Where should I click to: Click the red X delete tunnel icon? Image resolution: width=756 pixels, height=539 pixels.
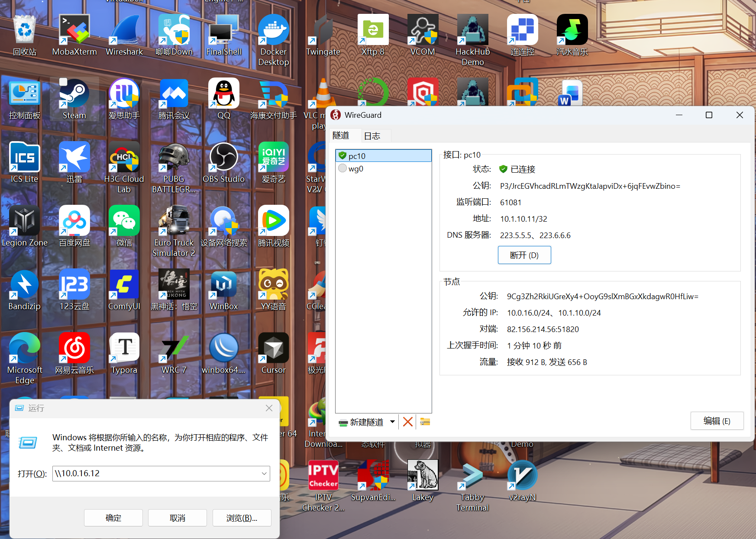click(x=407, y=422)
